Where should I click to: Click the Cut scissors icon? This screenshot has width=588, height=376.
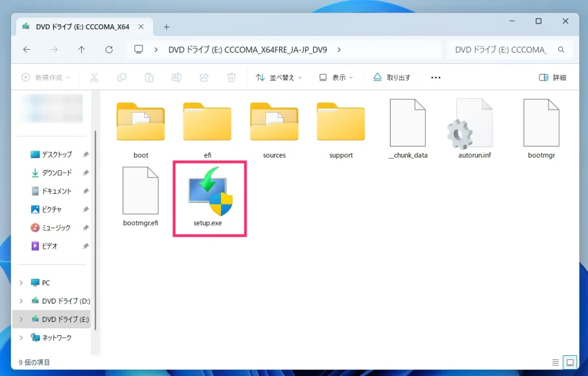pos(94,78)
